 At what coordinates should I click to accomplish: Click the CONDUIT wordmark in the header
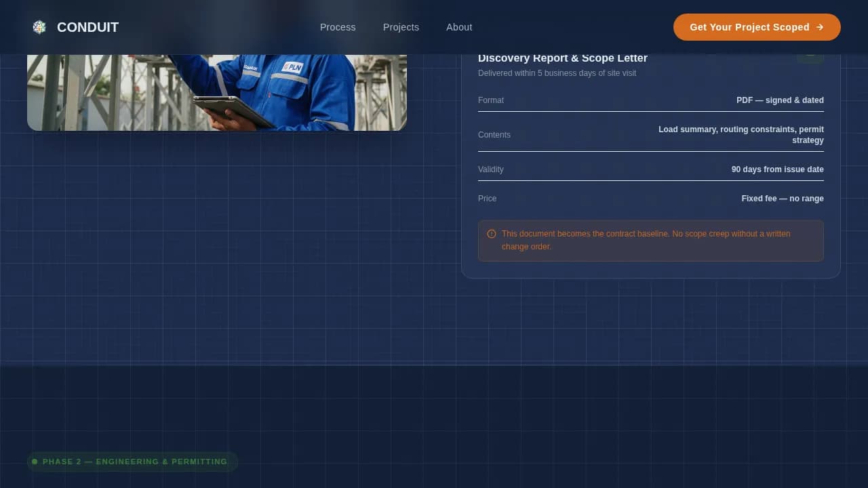(87, 27)
